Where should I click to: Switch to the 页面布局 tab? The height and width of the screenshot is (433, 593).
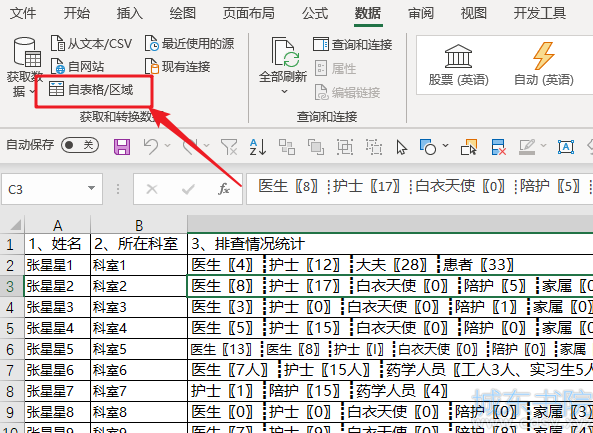click(249, 14)
